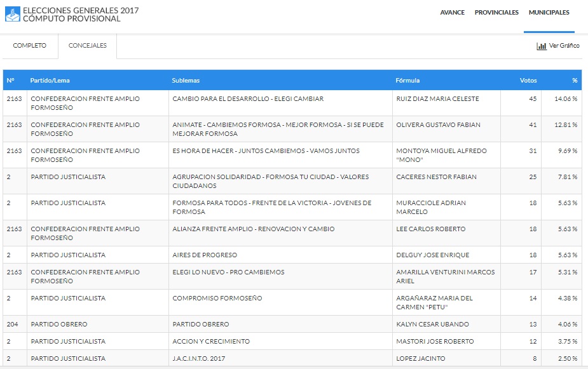Click the bar chart icon beside Ver Gráfico
This screenshot has width=588, height=369.
click(542, 46)
